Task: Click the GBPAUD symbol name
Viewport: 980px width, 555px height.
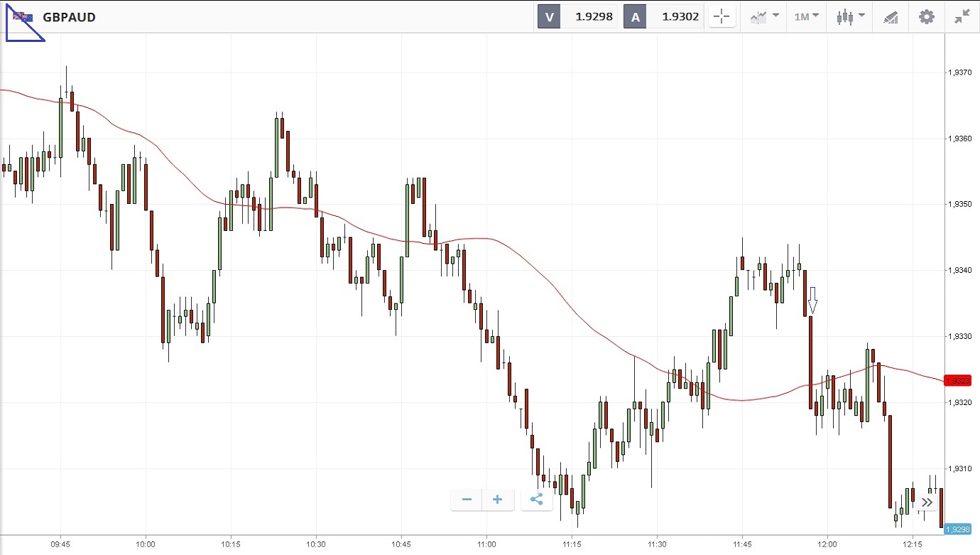Action: pos(69,17)
